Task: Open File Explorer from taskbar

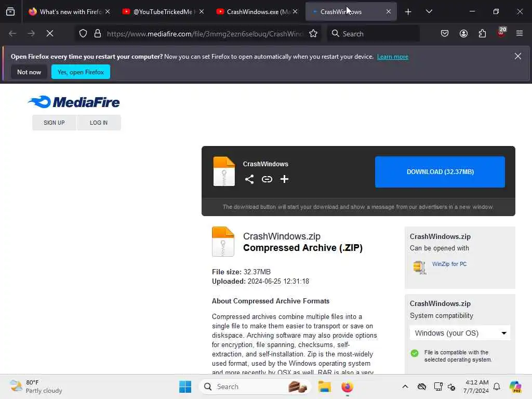Action: pos(324,387)
